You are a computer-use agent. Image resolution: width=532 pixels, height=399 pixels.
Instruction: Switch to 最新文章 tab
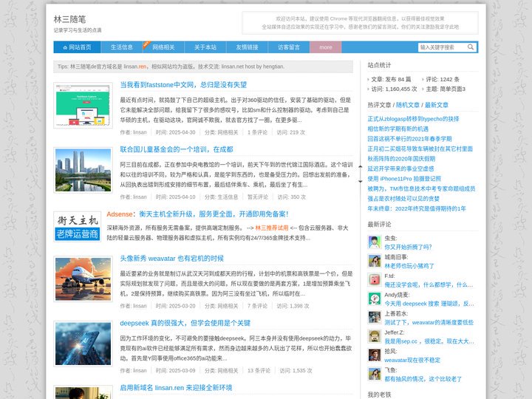tap(437, 105)
